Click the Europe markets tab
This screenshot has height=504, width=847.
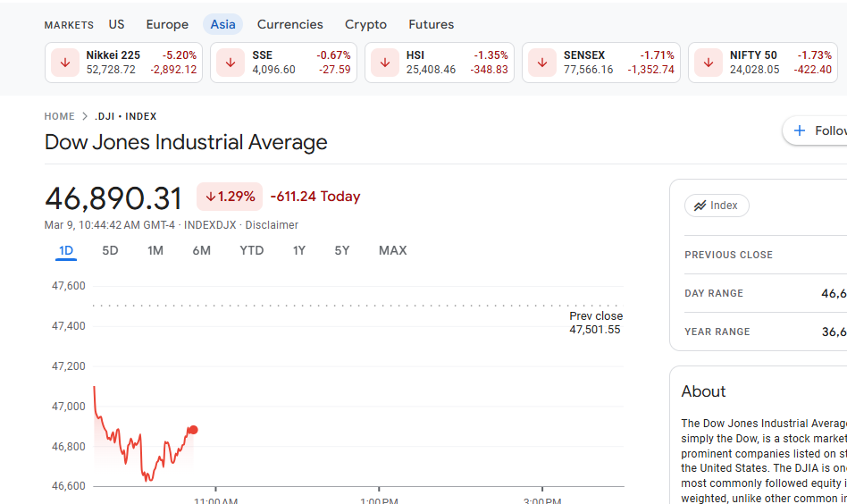click(x=167, y=24)
